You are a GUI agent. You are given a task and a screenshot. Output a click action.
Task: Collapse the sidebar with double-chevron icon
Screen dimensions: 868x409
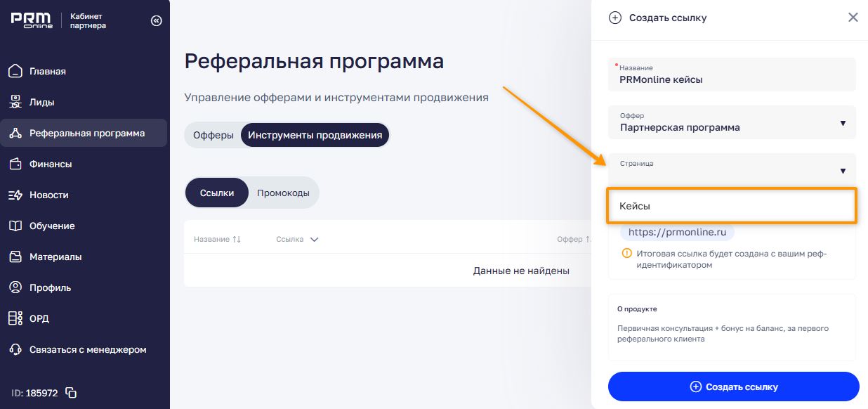(156, 21)
